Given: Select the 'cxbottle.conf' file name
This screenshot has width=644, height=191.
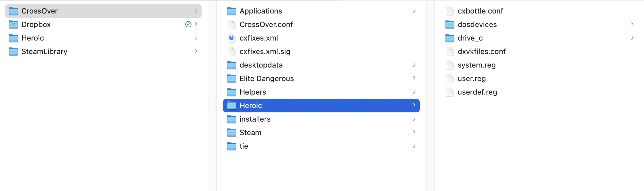Looking at the screenshot, I should click(480, 11).
